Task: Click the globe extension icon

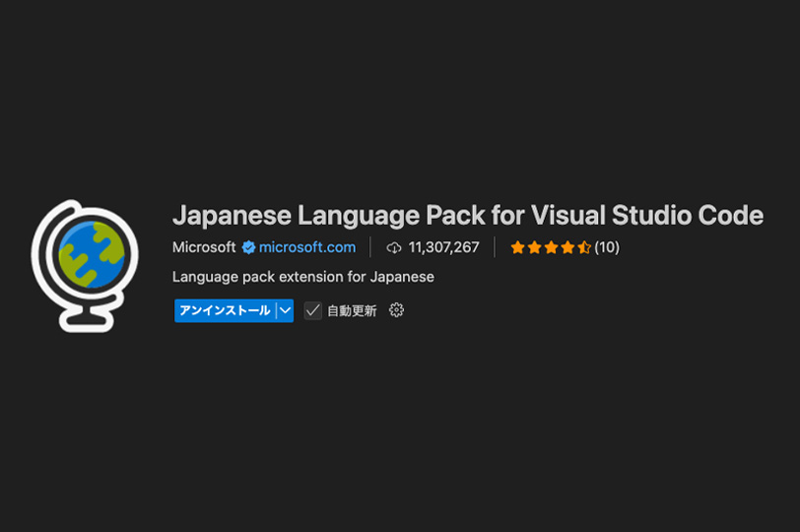Action: tap(85, 266)
